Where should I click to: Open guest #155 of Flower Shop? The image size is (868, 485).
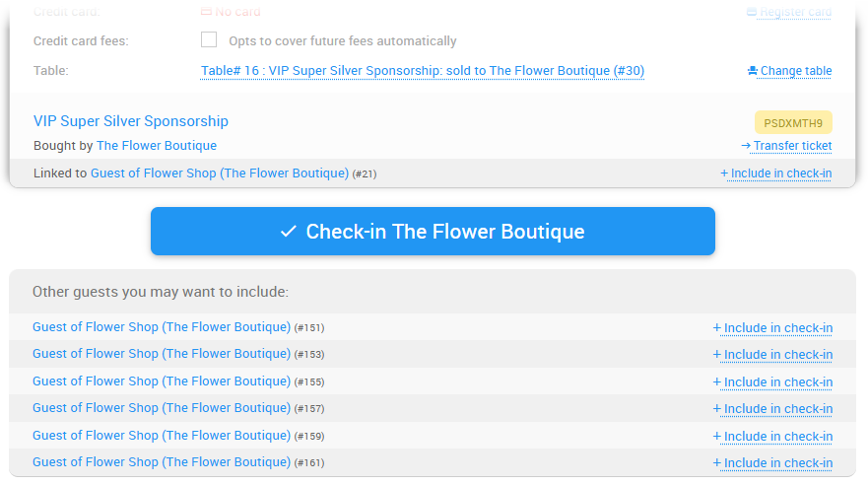point(162,381)
